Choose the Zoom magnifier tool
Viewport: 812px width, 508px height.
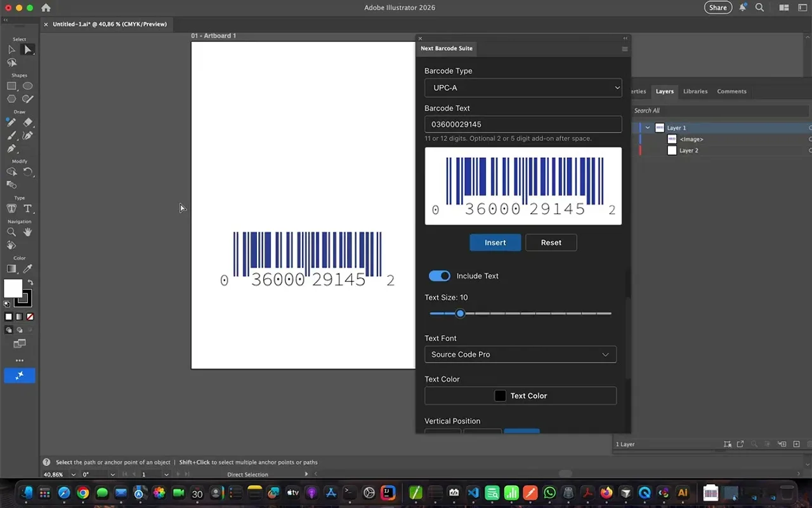click(x=11, y=232)
